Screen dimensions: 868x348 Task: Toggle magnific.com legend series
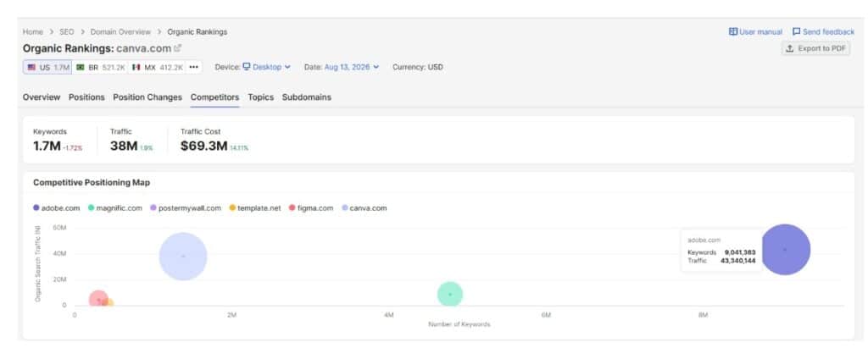click(114, 208)
